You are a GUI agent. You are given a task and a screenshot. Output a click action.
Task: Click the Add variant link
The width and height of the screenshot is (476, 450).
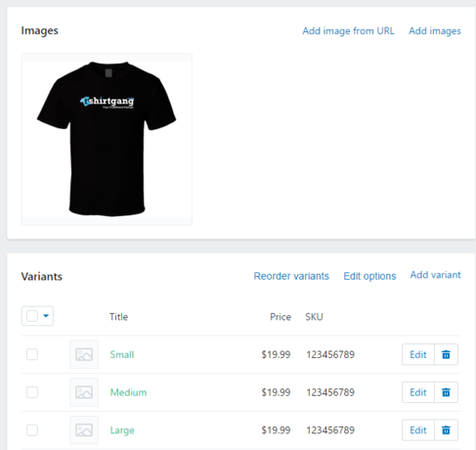pos(435,275)
